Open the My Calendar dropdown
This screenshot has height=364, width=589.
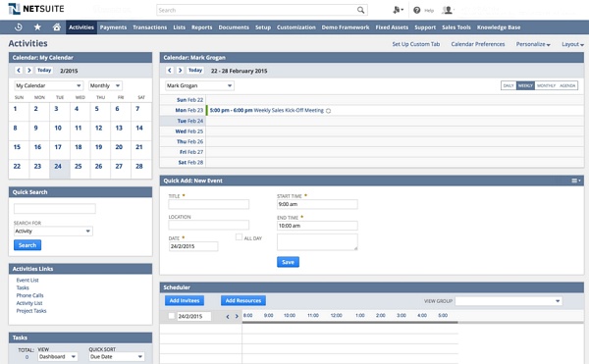coord(48,85)
